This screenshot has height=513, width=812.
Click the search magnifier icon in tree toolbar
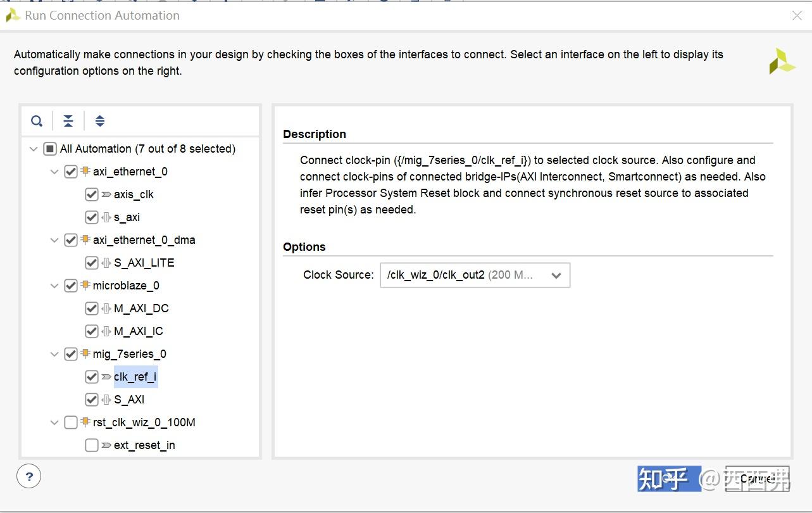[37, 121]
